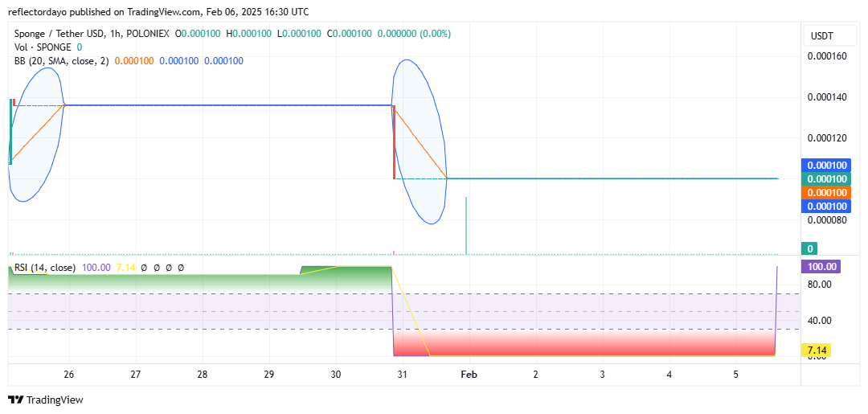Select the Vol · SPONGE indicator label

pyautogui.click(x=43, y=47)
